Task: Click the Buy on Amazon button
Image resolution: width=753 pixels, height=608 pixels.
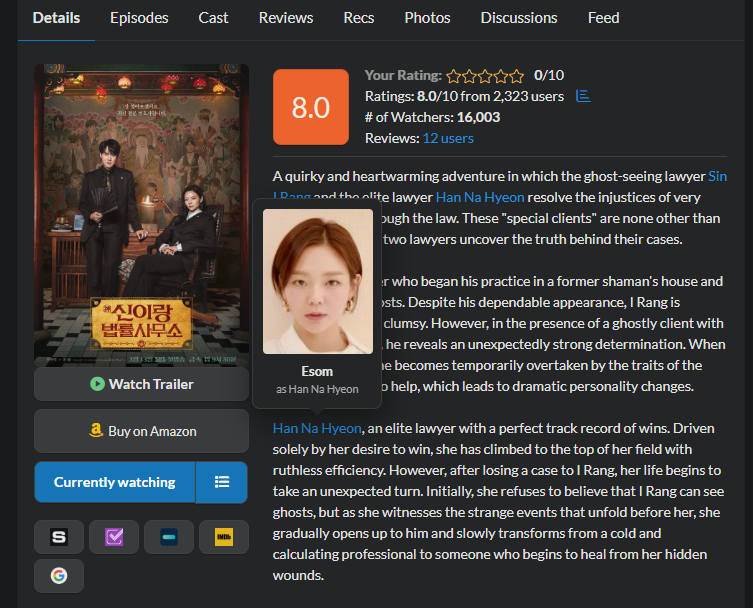Action: point(141,431)
